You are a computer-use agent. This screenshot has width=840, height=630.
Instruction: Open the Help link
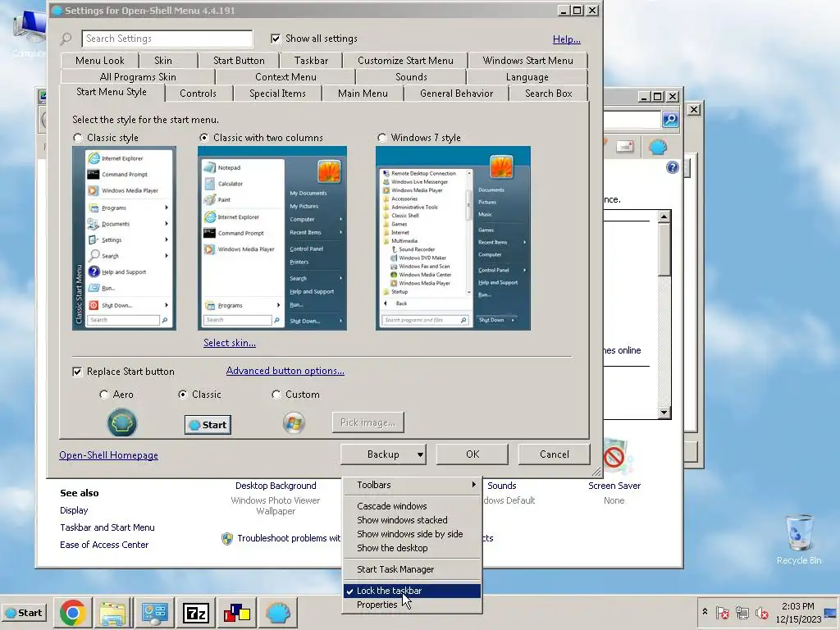pos(566,39)
